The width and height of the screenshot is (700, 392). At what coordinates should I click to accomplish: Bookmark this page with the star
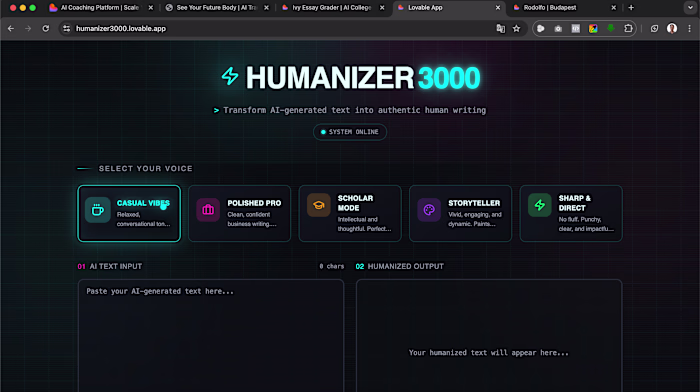click(517, 29)
